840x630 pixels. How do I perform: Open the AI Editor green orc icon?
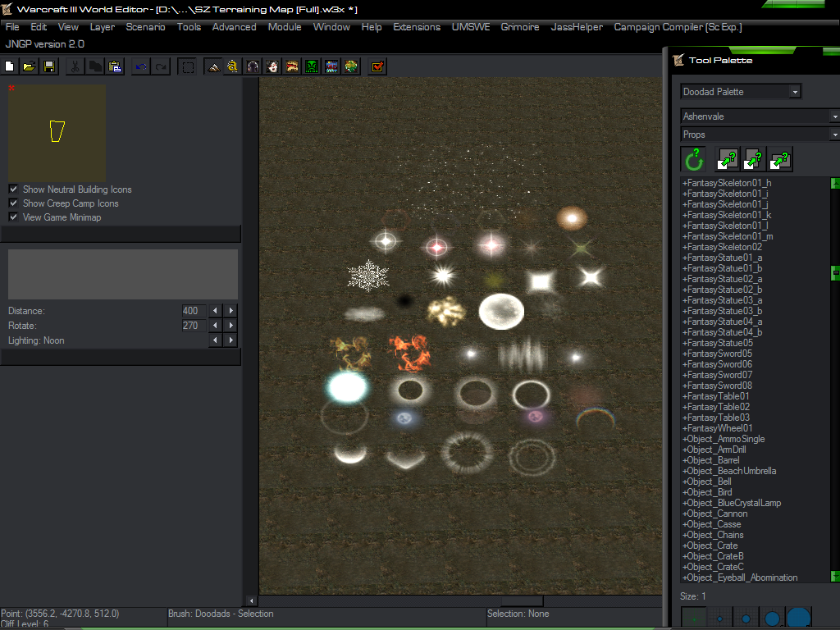[x=312, y=66]
